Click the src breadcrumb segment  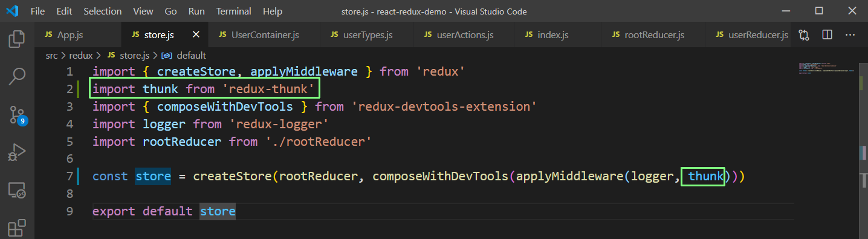tap(51, 55)
